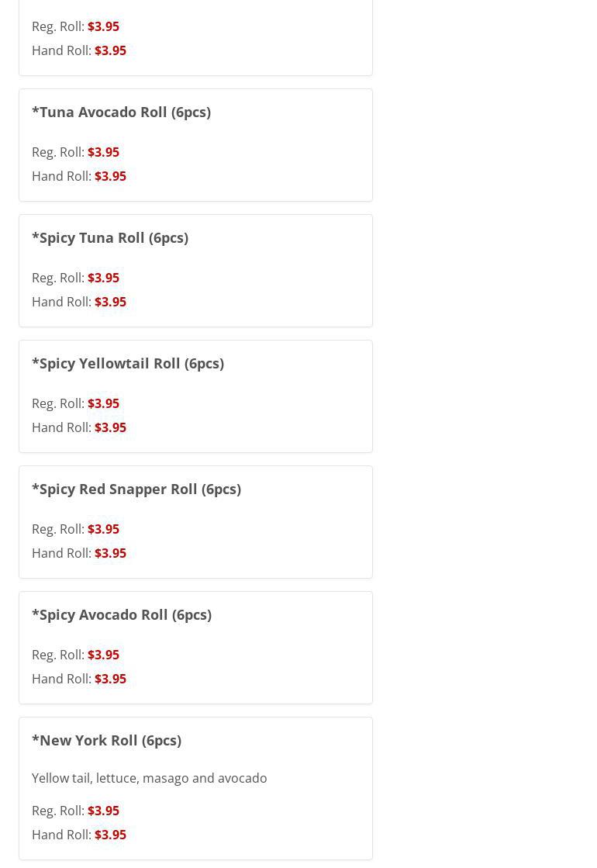The image size is (597, 868).
Task: Select Hand Roll price in topmost partial card
Action: (x=110, y=50)
